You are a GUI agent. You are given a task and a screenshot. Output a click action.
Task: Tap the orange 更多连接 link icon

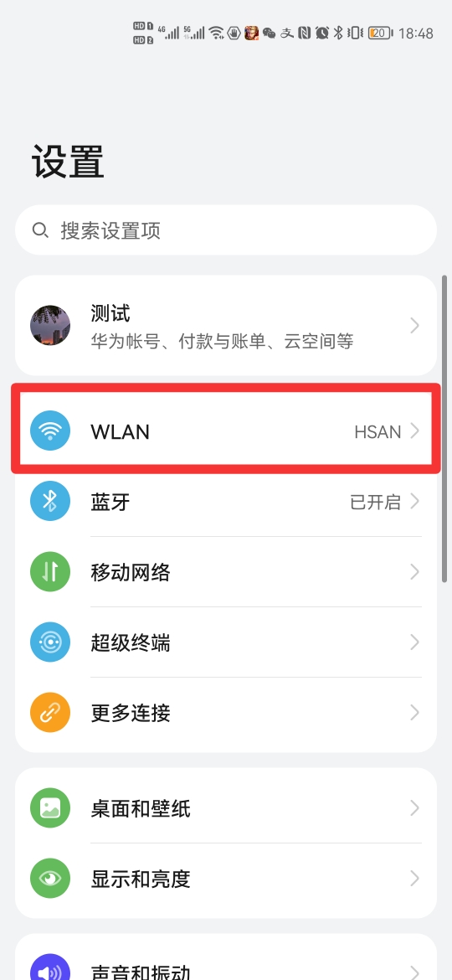click(50, 713)
